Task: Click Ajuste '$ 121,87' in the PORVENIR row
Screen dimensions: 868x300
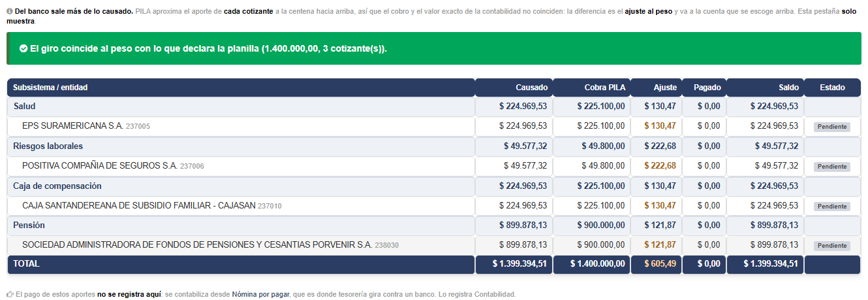Action: pyautogui.click(x=660, y=245)
